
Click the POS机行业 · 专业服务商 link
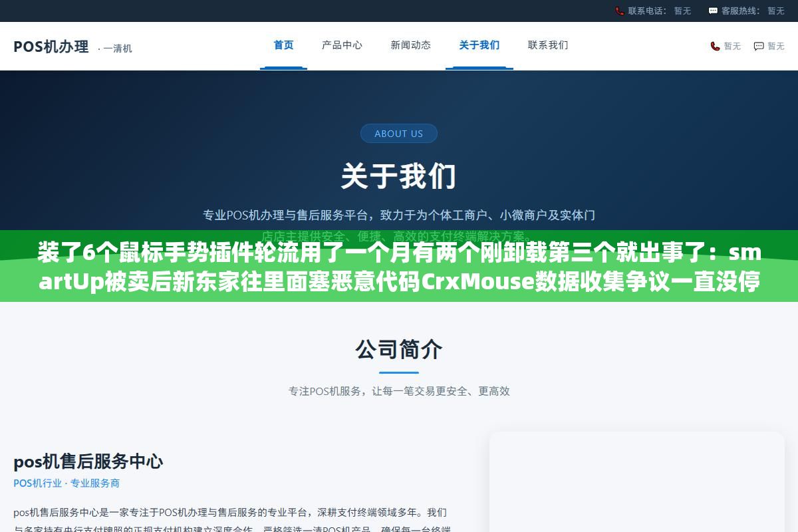(x=66, y=483)
